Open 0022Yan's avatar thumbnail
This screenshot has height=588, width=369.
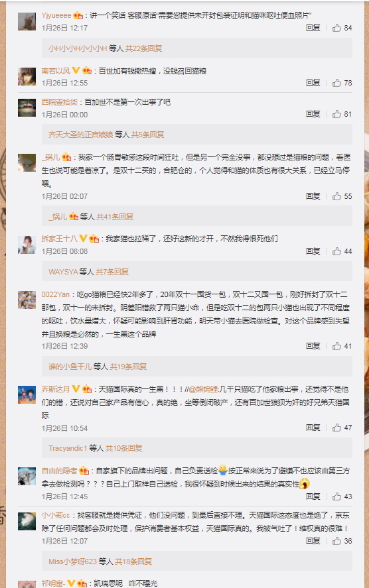tap(27, 300)
